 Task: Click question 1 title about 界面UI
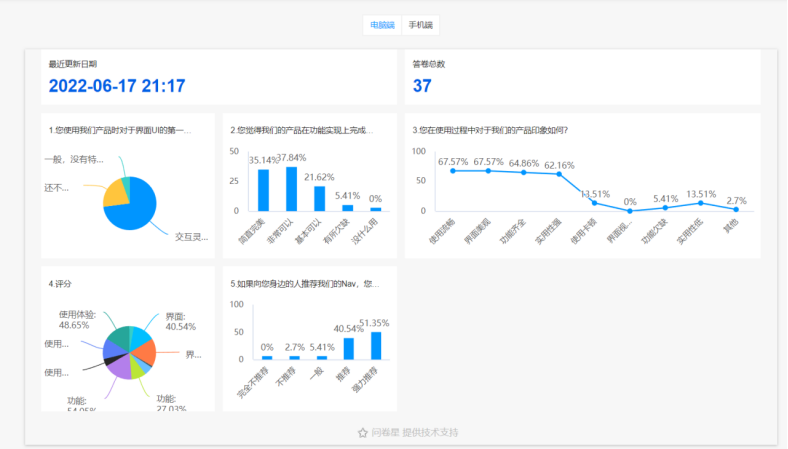[x=120, y=130]
